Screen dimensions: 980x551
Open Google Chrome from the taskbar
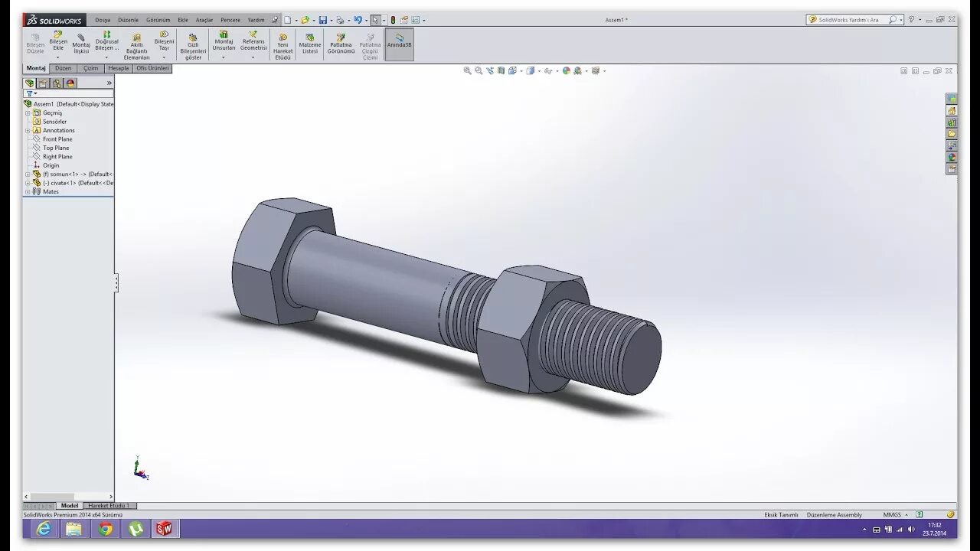coord(105,529)
